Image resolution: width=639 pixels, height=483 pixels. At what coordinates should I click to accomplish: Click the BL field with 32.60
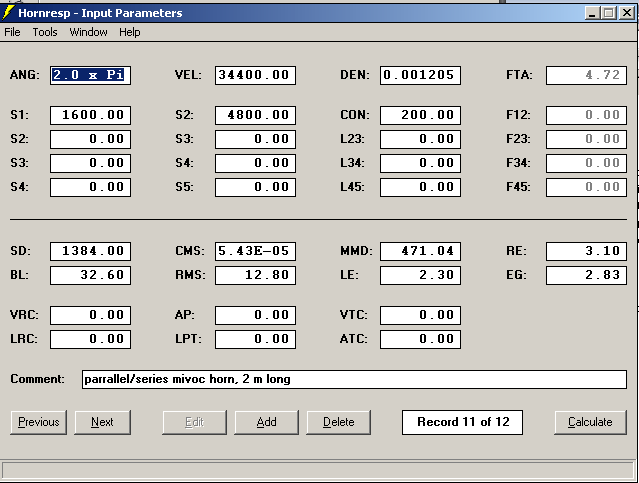click(x=90, y=276)
